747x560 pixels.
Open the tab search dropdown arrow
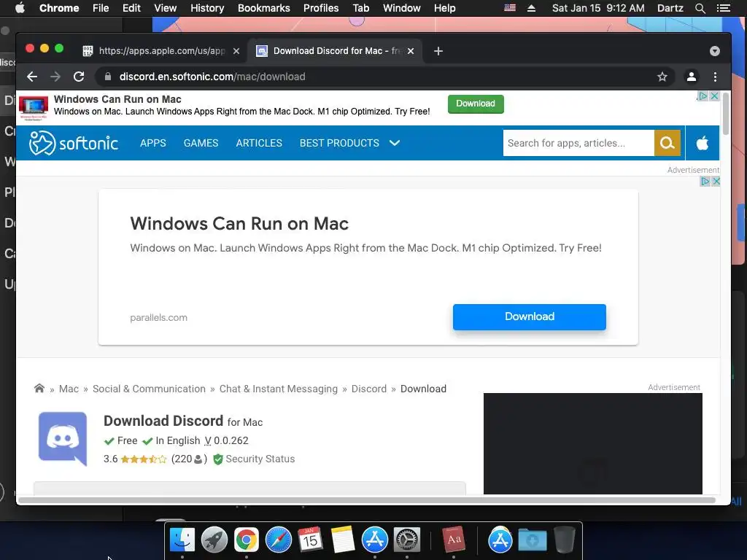(715, 51)
